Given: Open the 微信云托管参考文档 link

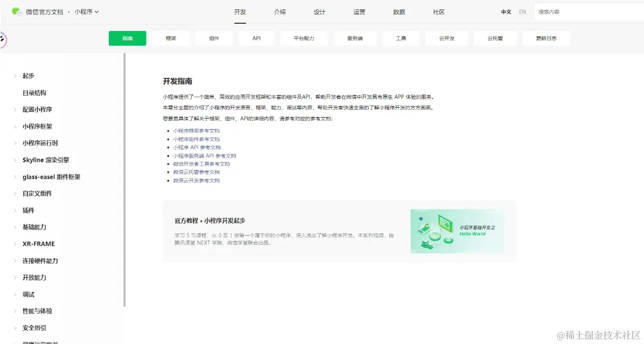Looking at the screenshot, I should [196, 172].
